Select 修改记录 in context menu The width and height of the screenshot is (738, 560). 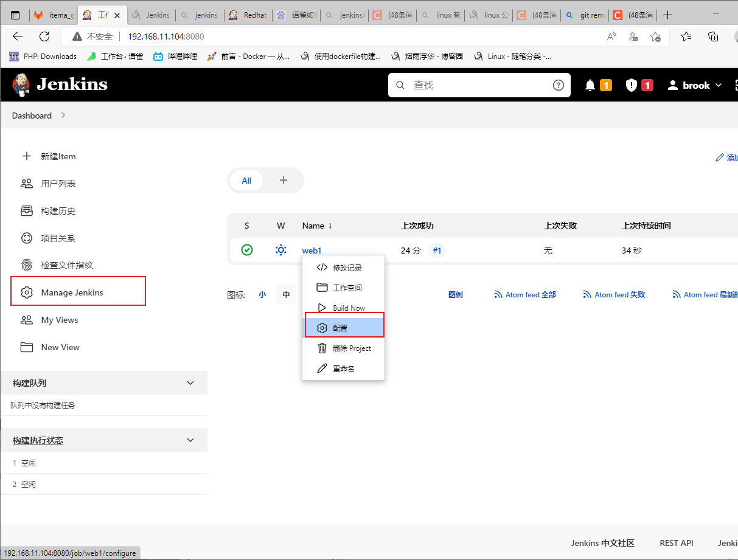tap(344, 268)
